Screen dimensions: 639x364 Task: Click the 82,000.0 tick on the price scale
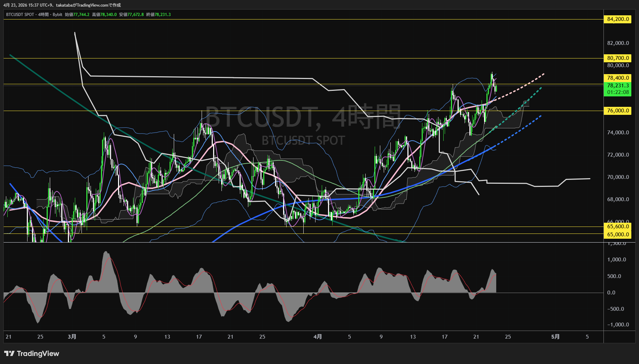coord(618,43)
